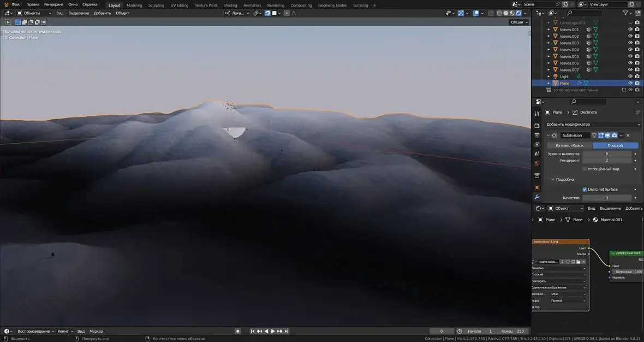Toggle auto keying record button
Viewport: 644px width, 342px height.
238,331
